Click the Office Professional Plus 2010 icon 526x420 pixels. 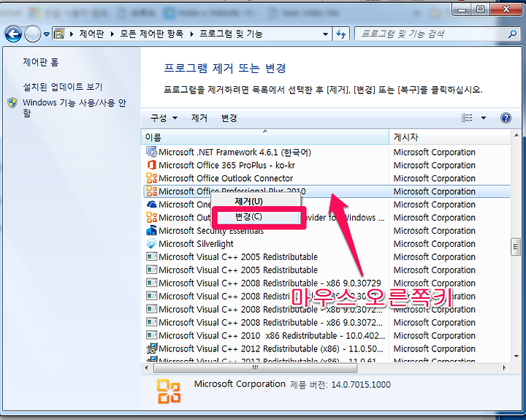152,191
